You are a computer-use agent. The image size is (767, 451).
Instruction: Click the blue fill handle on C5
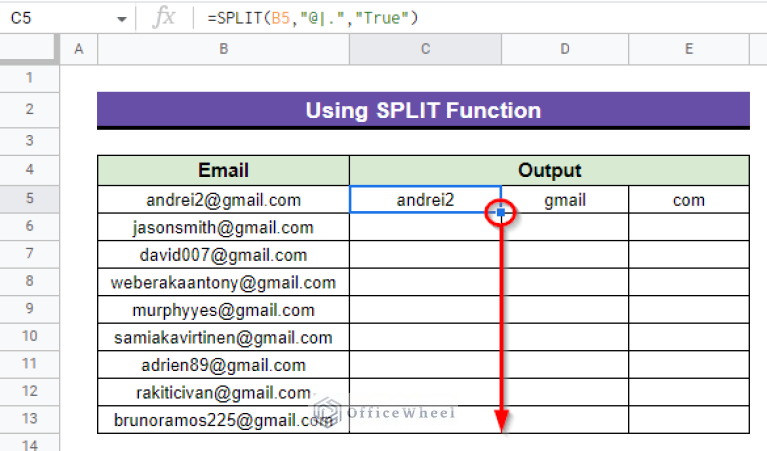(501, 213)
